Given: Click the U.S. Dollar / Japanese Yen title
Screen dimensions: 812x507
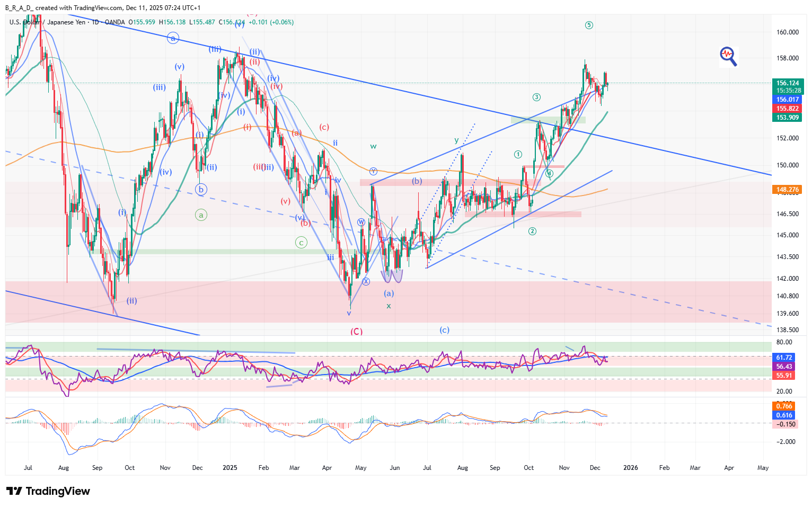Looking at the screenshot, I should tap(48, 22).
